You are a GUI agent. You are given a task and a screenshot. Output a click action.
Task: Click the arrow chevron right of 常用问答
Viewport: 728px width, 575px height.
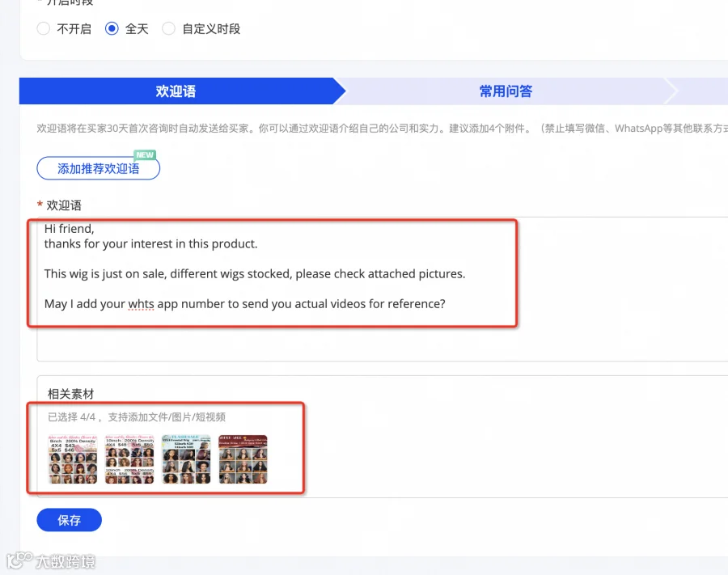coord(671,91)
